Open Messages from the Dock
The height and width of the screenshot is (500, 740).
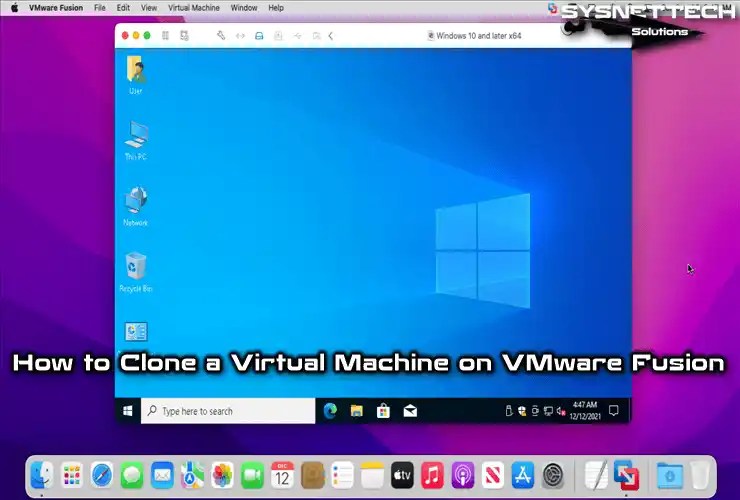(x=132, y=475)
